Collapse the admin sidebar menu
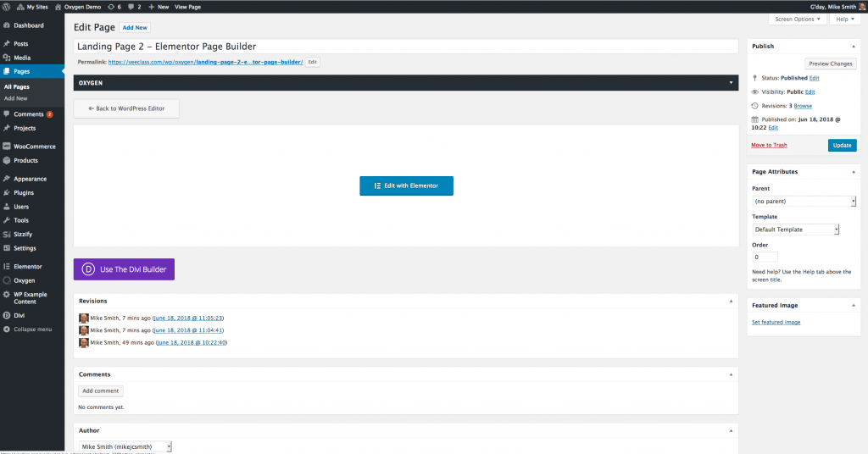Viewport: 868px width, 454px height. pos(28,329)
